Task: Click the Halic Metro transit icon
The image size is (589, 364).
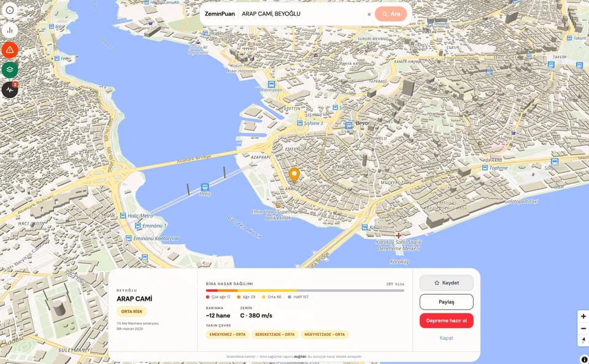Action: [123, 216]
